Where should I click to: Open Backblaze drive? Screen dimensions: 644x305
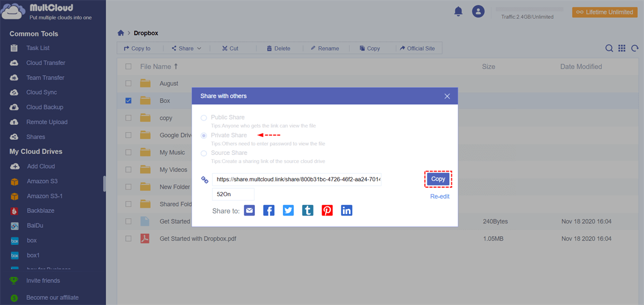pos(40,211)
